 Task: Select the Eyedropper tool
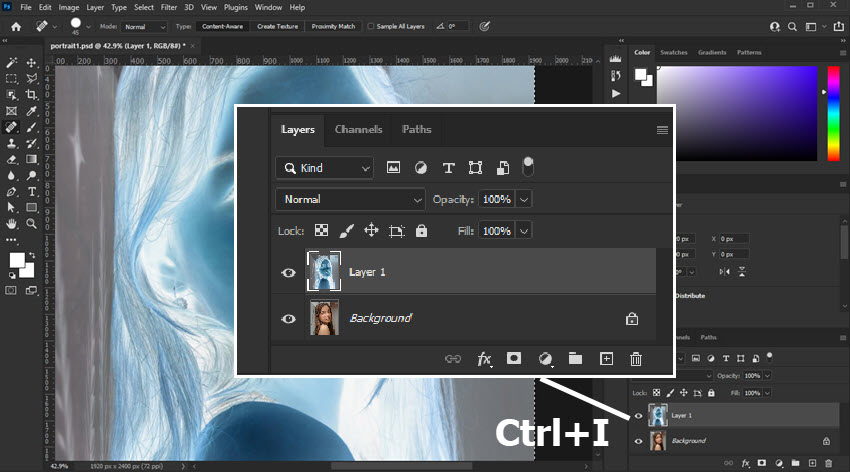coord(31,111)
